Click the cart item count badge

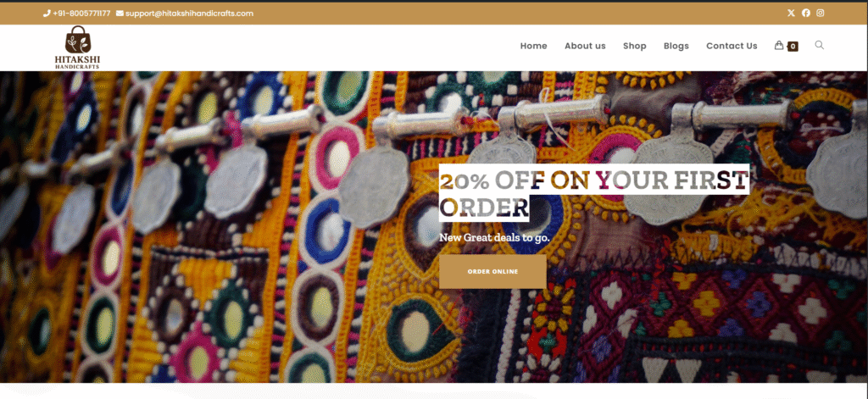point(793,47)
